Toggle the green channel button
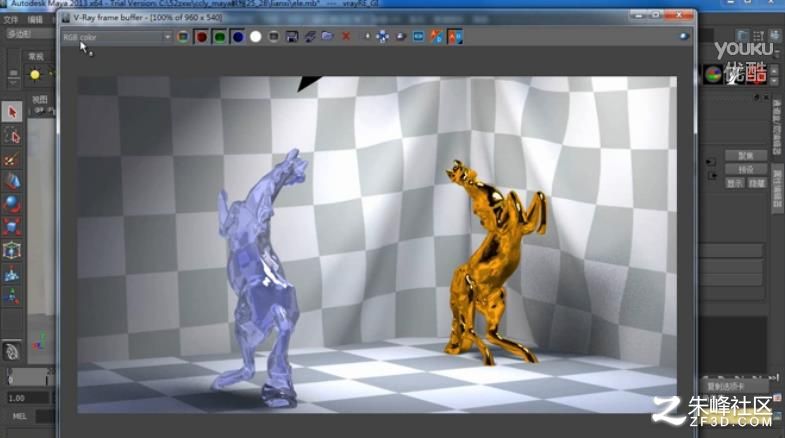 pyautogui.click(x=219, y=37)
